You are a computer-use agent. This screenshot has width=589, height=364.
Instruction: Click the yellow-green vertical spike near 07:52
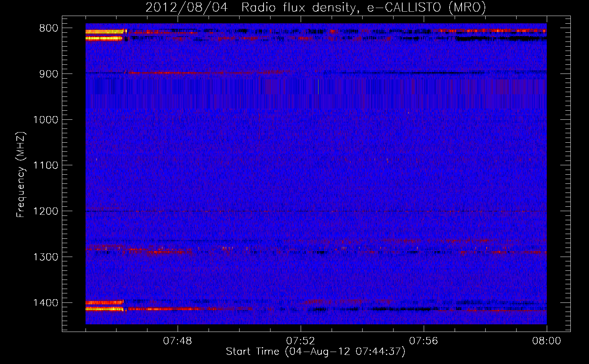pyautogui.click(x=318, y=87)
